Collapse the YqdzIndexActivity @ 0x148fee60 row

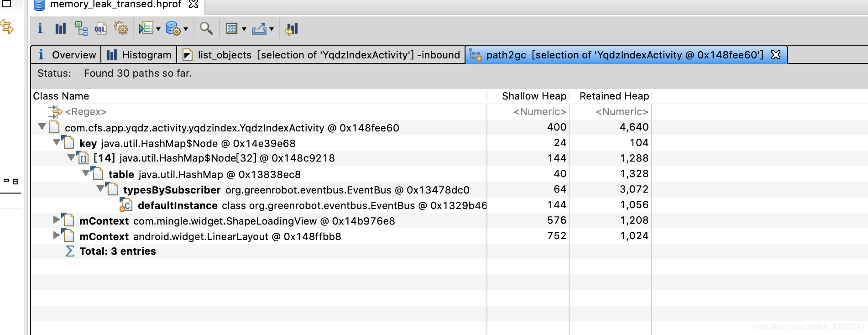pyautogui.click(x=42, y=127)
